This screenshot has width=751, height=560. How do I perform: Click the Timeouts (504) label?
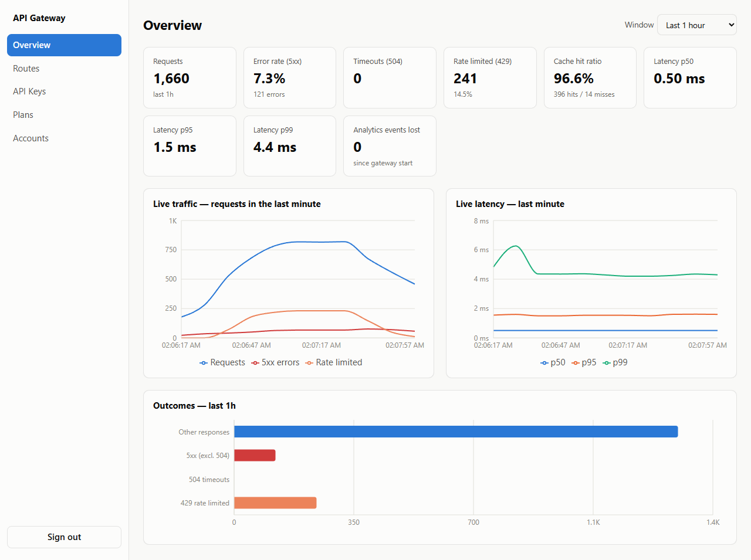pyautogui.click(x=378, y=61)
